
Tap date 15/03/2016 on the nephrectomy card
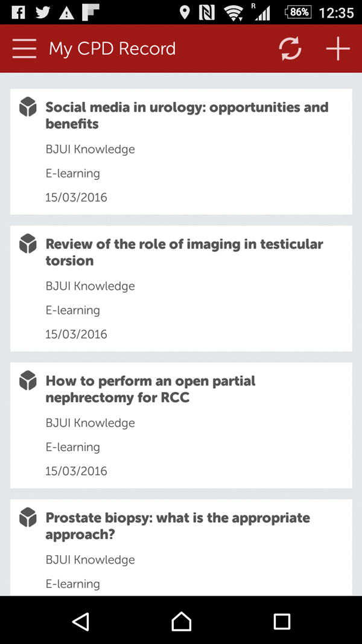pos(76,471)
